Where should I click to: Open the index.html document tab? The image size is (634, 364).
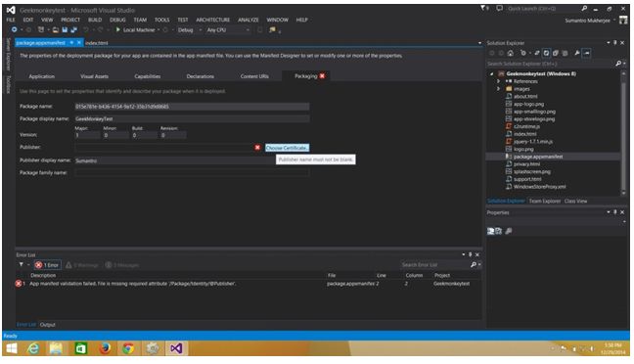click(96, 42)
